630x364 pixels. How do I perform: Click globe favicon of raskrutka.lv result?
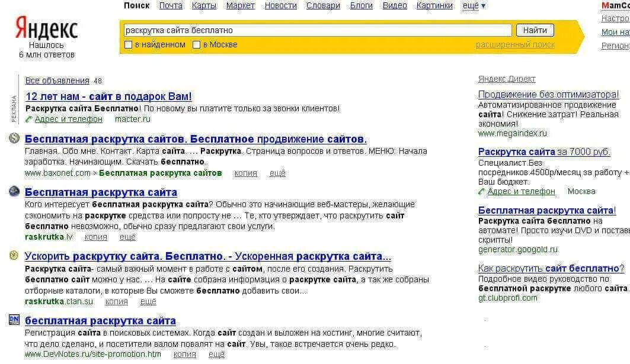(x=14, y=191)
